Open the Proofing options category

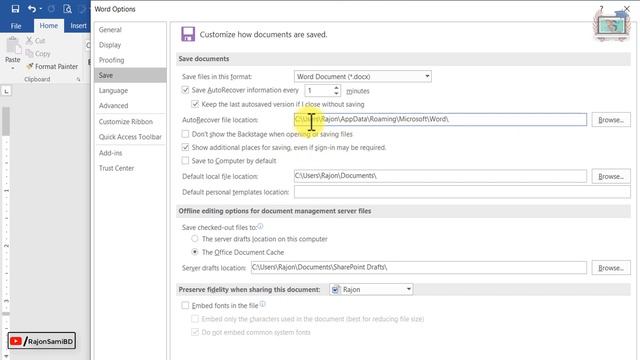tap(130, 60)
